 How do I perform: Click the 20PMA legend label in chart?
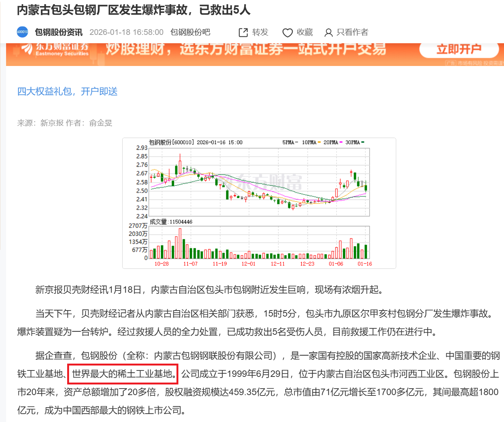pyautogui.click(x=331, y=142)
